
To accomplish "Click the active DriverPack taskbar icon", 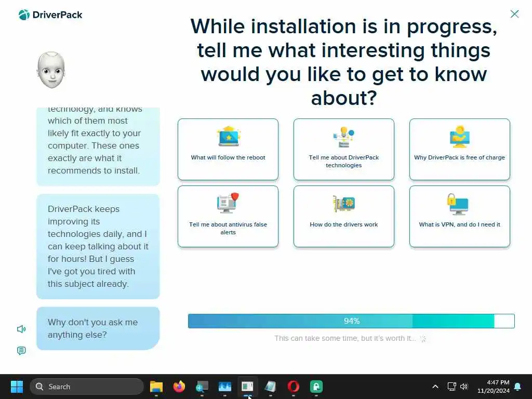I will 248,387.
